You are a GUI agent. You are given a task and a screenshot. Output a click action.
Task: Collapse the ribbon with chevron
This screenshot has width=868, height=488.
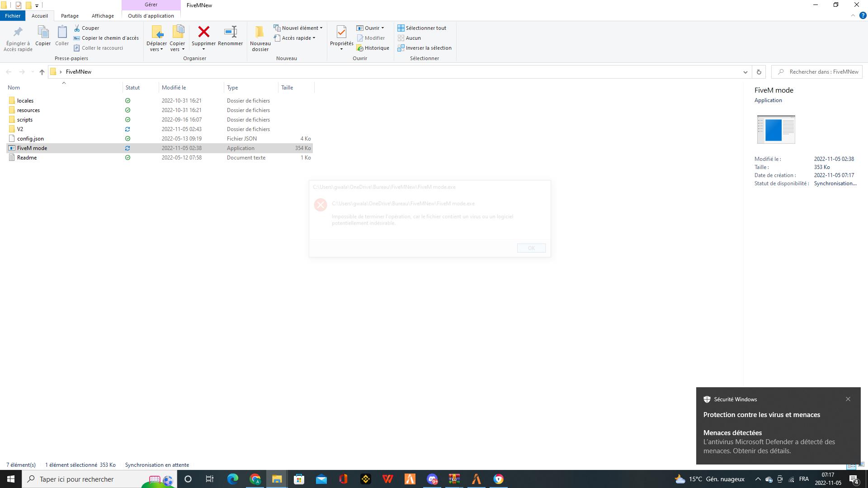click(853, 15)
